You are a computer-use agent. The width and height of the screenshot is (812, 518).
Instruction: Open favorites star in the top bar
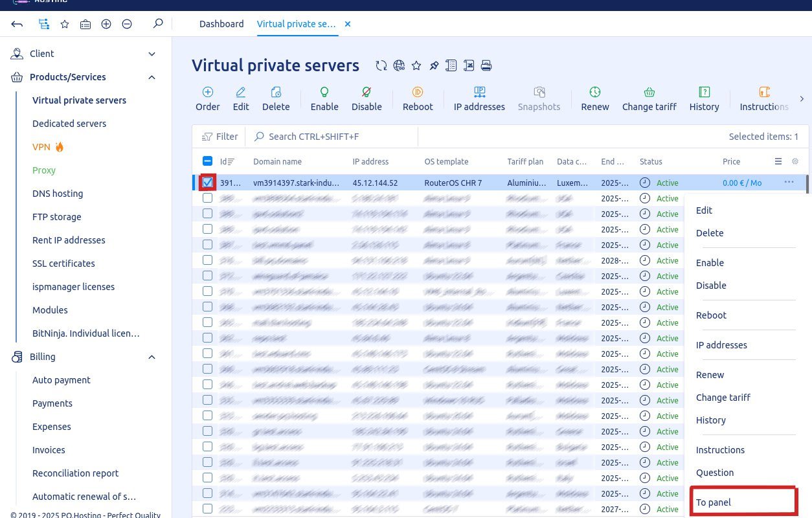65,24
